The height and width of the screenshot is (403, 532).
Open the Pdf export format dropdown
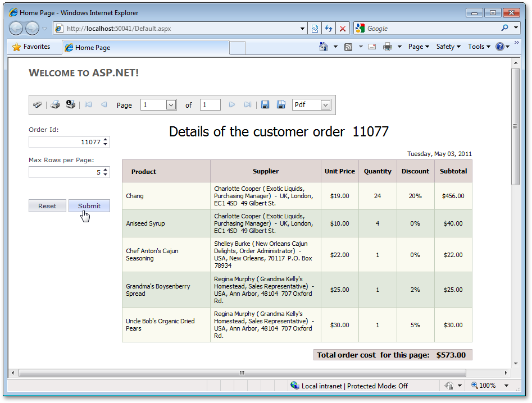pyautogui.click(x=325, y=105)
